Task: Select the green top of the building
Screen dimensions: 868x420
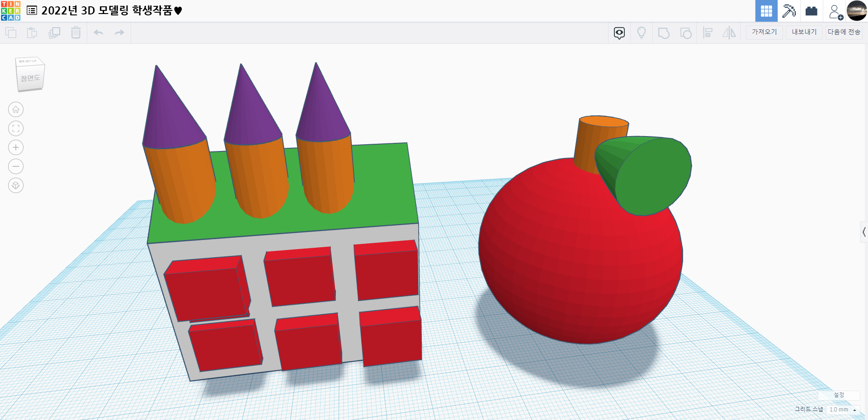Action: click(x=384, y=190)
